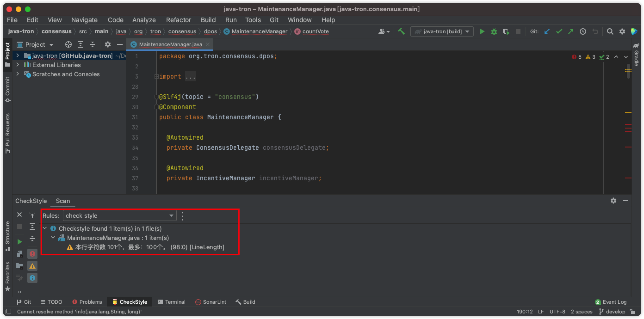Image resolution: width=644 pixels, height=319 pixels.
Task: Toggle display of CheckStyle error results
Action: (32, 254)
